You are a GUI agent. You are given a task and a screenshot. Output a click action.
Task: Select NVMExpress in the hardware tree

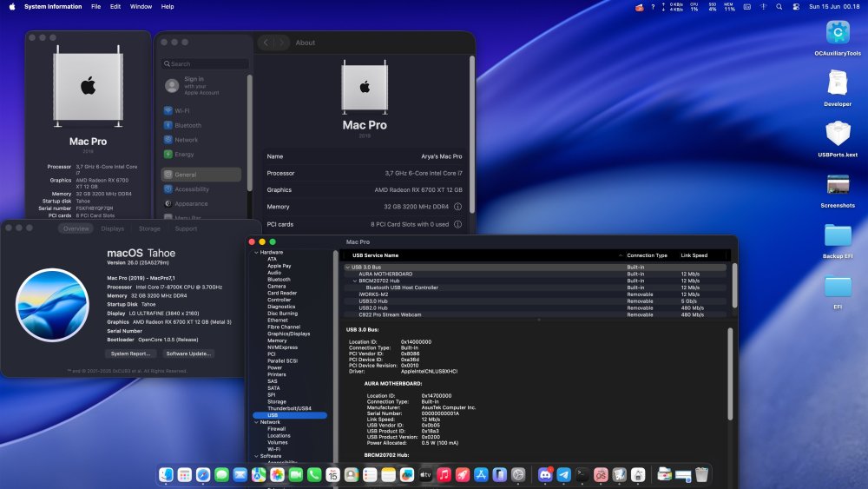click(282, 347)
